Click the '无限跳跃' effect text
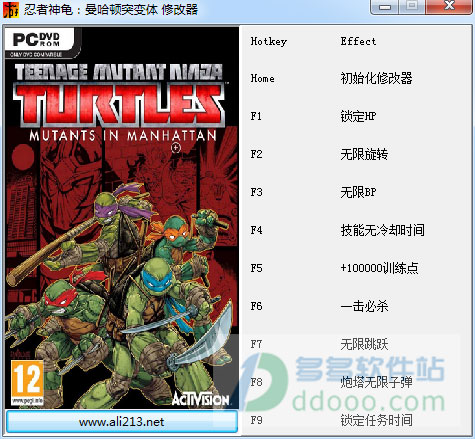 pos(364,344)
